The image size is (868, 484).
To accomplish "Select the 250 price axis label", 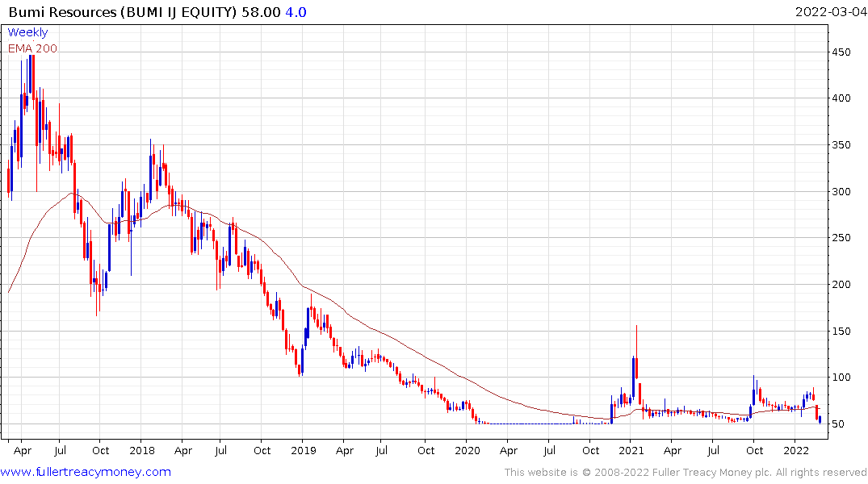I will pyautogui.click(x=841, y=237).
